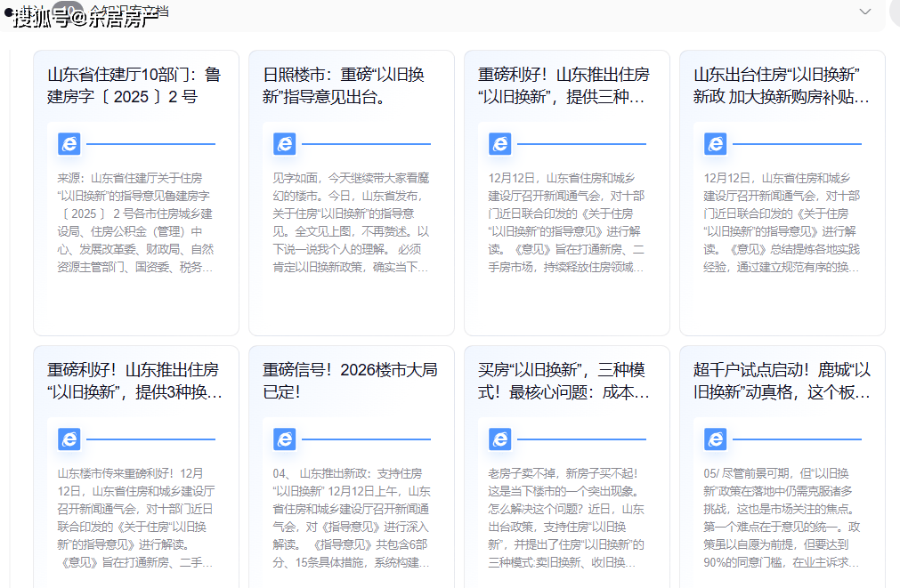This screenshot has height=588, width=900.
Task: Click IE icon on 超千户试点启动 card
Action: coord(716,439)
